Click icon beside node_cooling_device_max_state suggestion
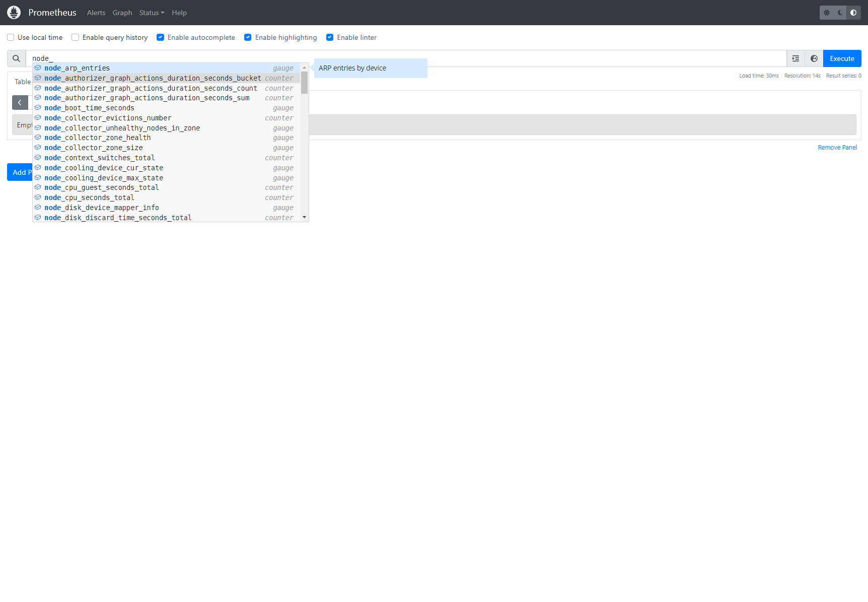The height and width of the screenshot is (602, 868). pos(38,178)
